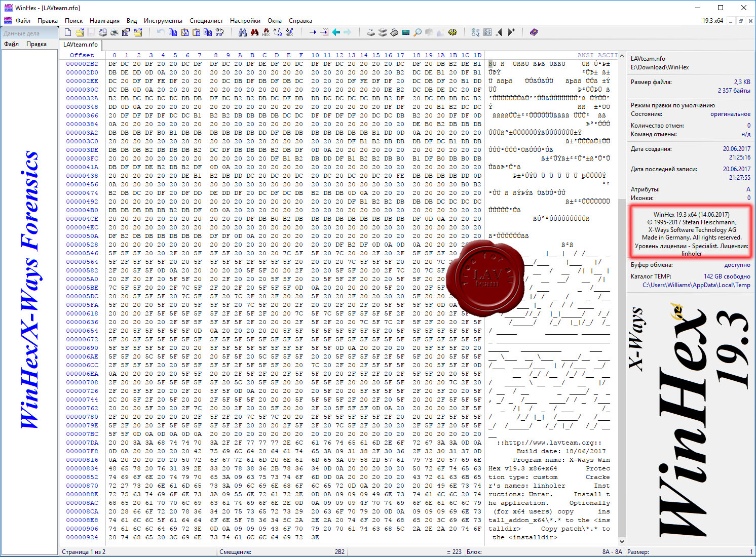The width and height of the screenshot is (756, 557).
Task: Open the Вид menu
Action: tap(132, 21)
